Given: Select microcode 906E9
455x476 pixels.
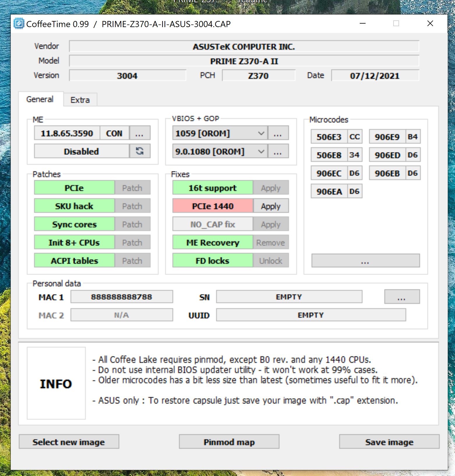Looking at the screenshot, I should point(387,137).
